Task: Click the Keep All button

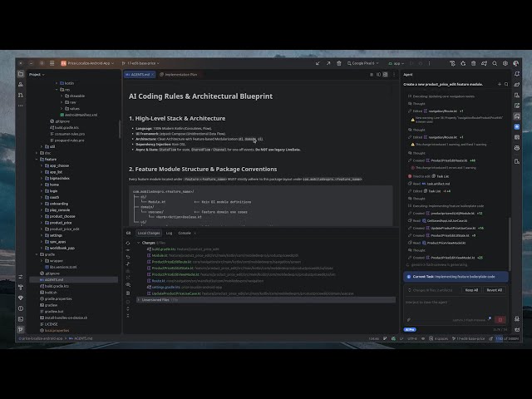Action: (471, 290)
